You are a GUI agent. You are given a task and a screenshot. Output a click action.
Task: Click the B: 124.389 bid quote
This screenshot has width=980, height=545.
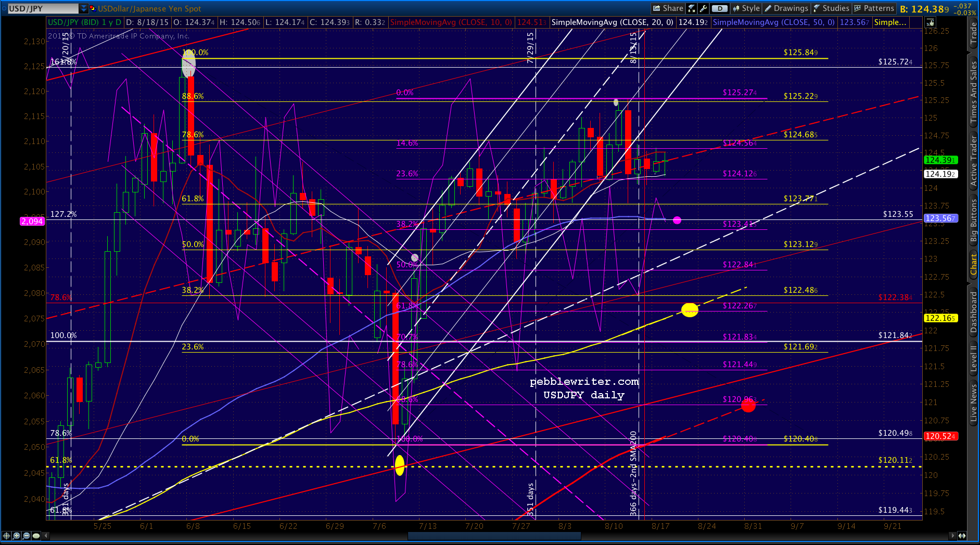tap(924, 9)
